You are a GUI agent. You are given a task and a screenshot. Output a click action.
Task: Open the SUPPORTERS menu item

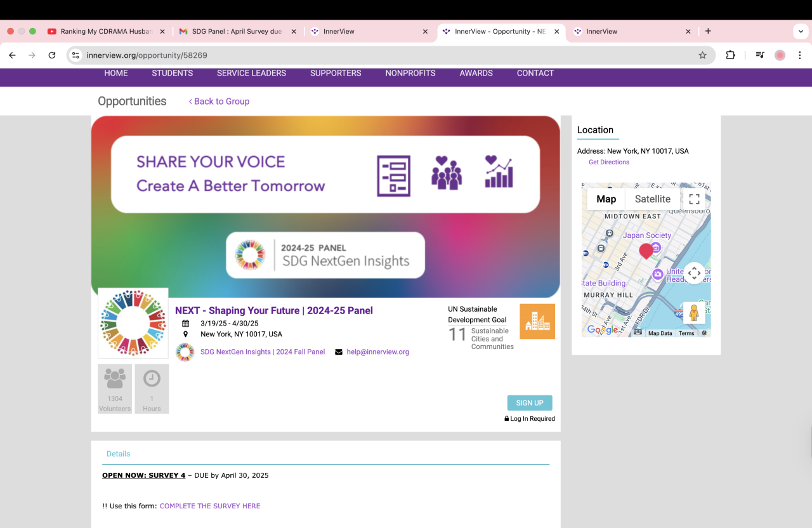(x=336, y=73)
